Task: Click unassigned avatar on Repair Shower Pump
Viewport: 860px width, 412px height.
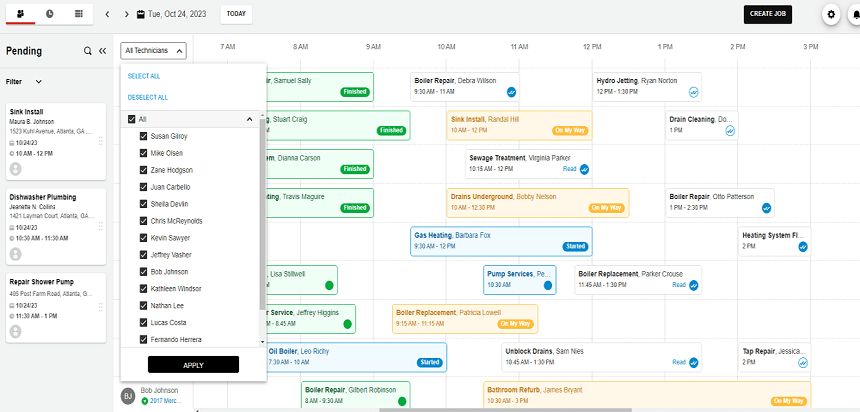Action: (15, 331)
